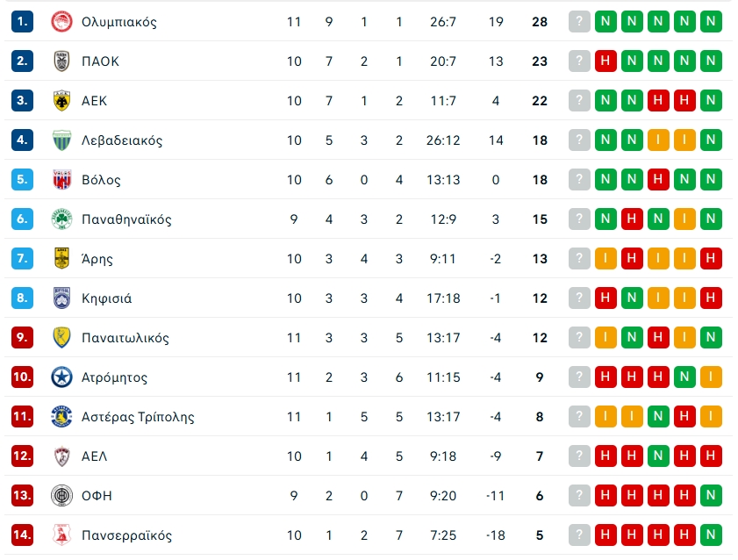Click the gray upcoming-match badge for Olympiacos

tap(579, 22)
